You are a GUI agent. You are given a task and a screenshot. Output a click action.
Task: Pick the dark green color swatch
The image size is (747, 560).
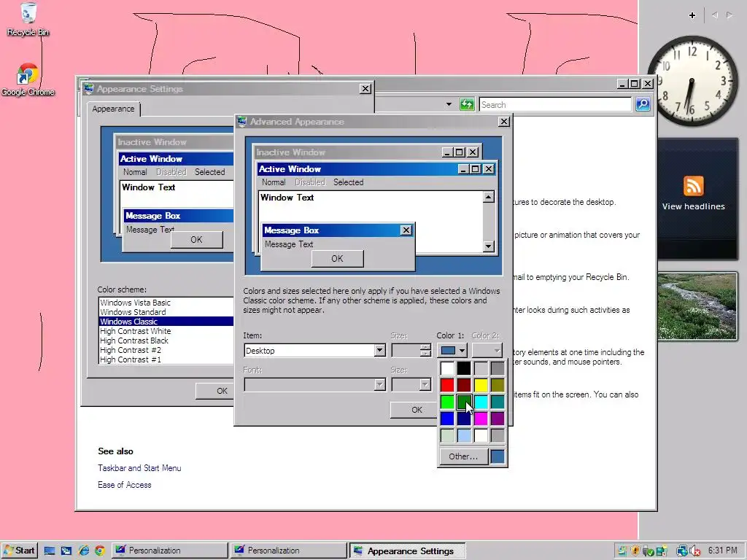(464, 402)
